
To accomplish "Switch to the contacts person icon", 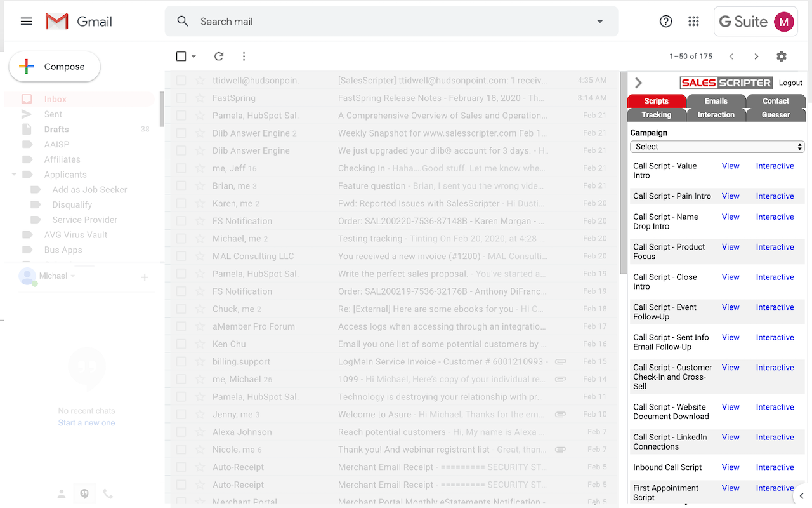I will 62,494.
